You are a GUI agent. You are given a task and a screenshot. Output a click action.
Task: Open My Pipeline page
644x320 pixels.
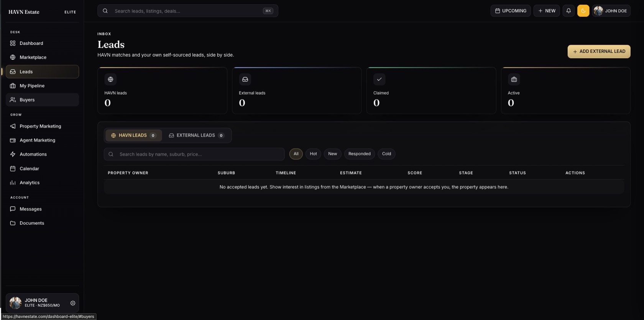42,86
